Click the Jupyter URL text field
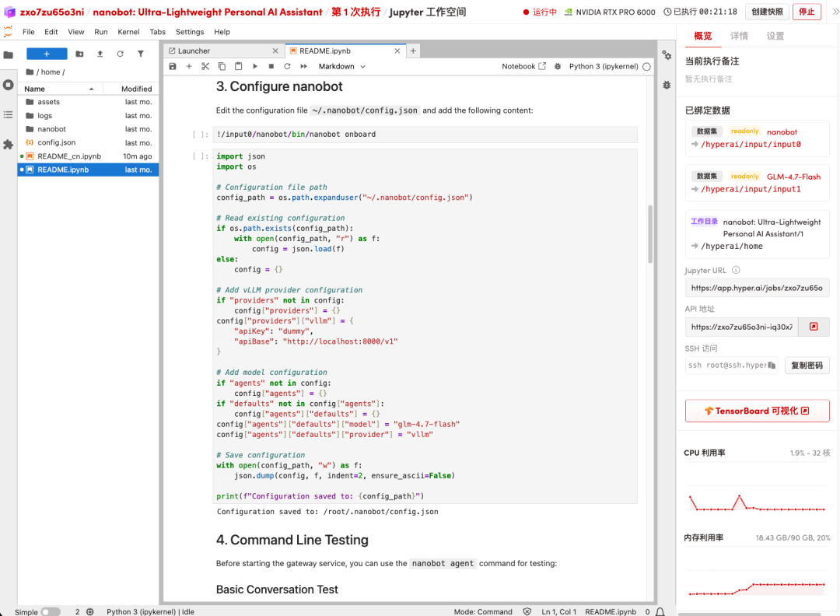 pos(756,288)
